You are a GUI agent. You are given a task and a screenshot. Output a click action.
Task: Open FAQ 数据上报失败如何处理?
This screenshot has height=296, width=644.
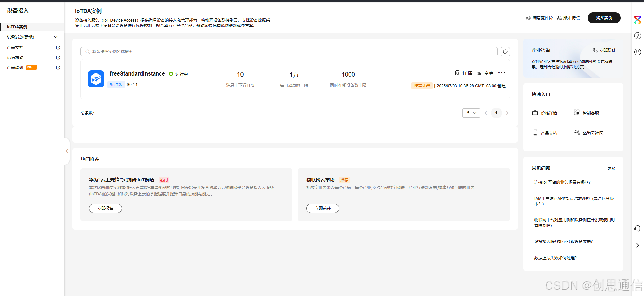(x=555, y=258)
